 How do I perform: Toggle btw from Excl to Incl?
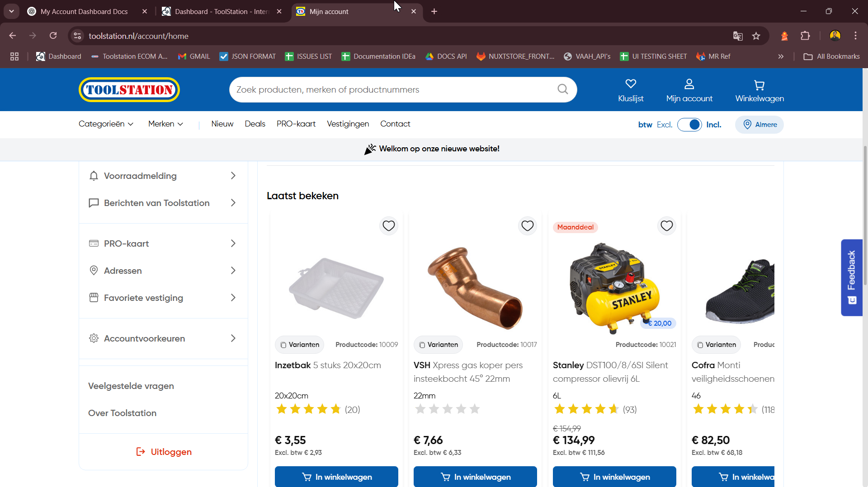point(690,125)
